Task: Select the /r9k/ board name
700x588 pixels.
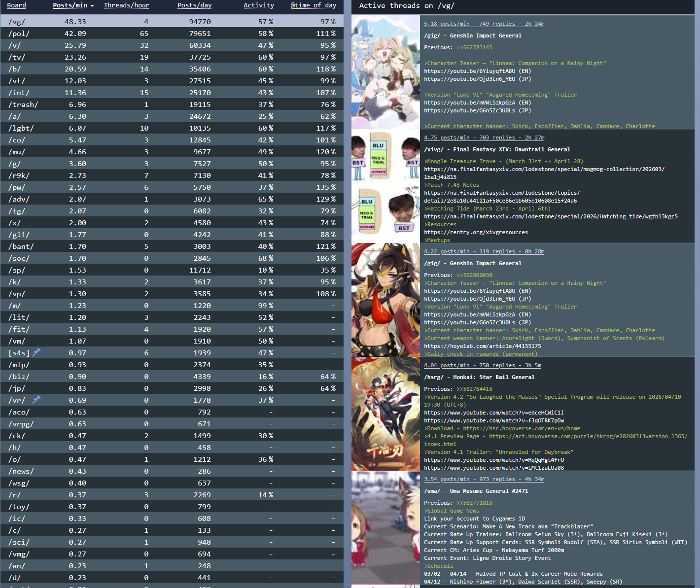Action: (19, 175)
